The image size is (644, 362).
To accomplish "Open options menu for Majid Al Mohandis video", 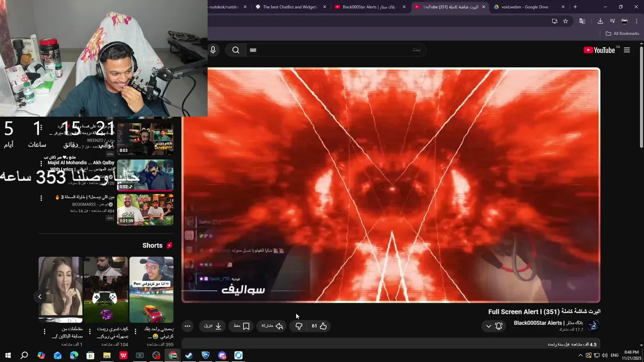I will [41, 163].
